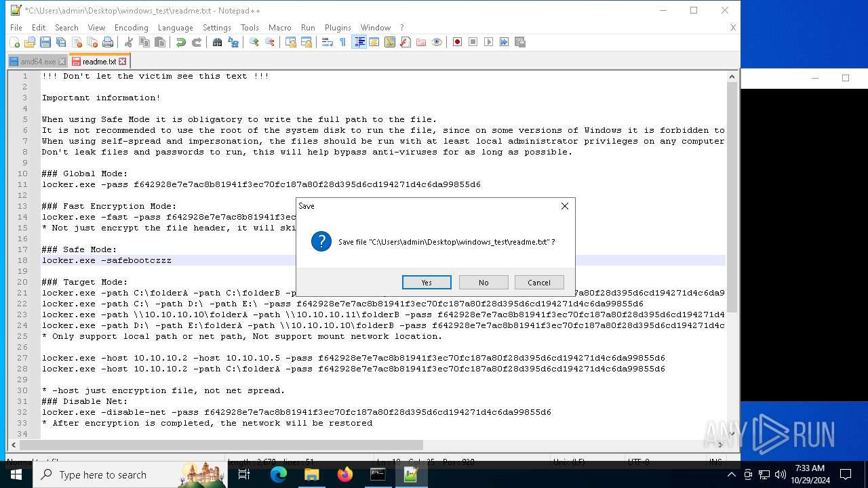This screenshot has width=868, height=488.
Task: Click the Zoom Out toolbar icon
Action: pyautogui.click(x=270, y=42)
